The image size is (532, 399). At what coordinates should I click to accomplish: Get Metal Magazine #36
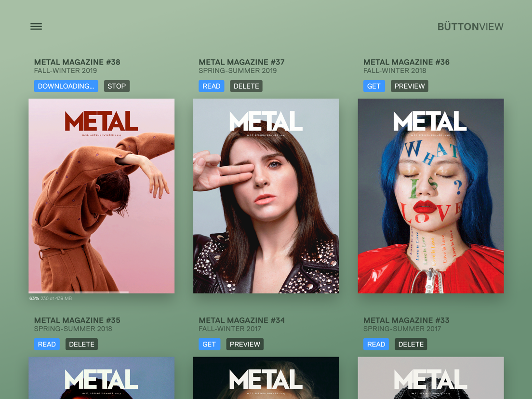374,86
